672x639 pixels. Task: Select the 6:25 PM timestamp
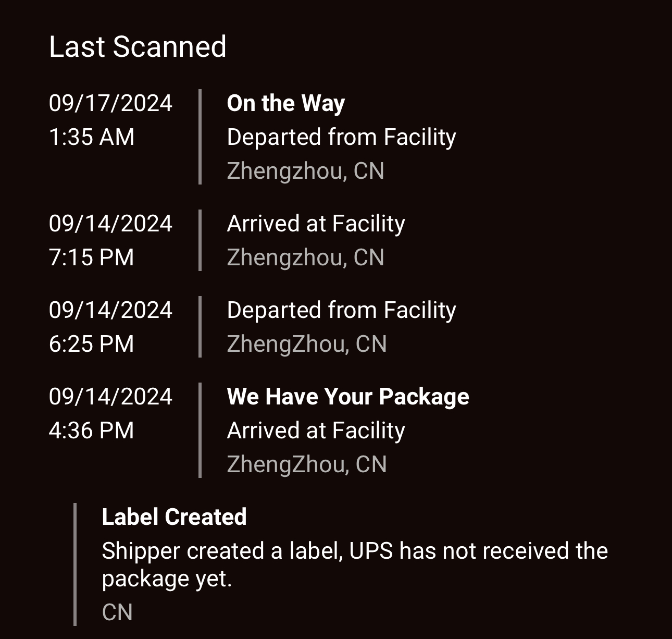tap(92, 344)
